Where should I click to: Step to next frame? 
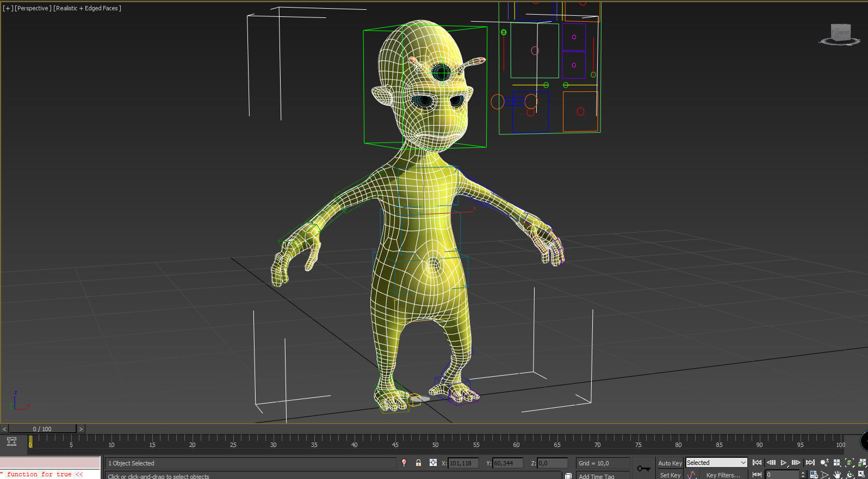click(796, 463)
